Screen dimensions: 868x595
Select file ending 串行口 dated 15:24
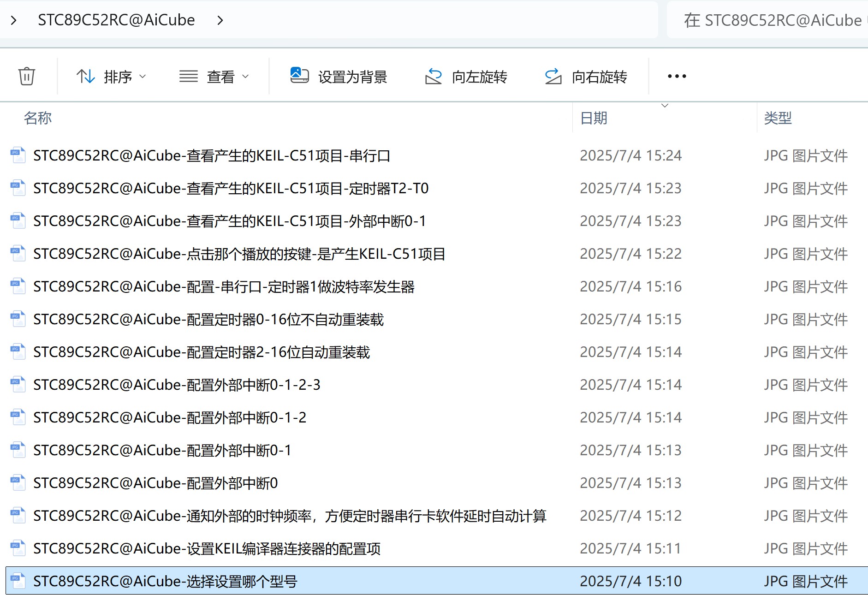tap(212, 156)
